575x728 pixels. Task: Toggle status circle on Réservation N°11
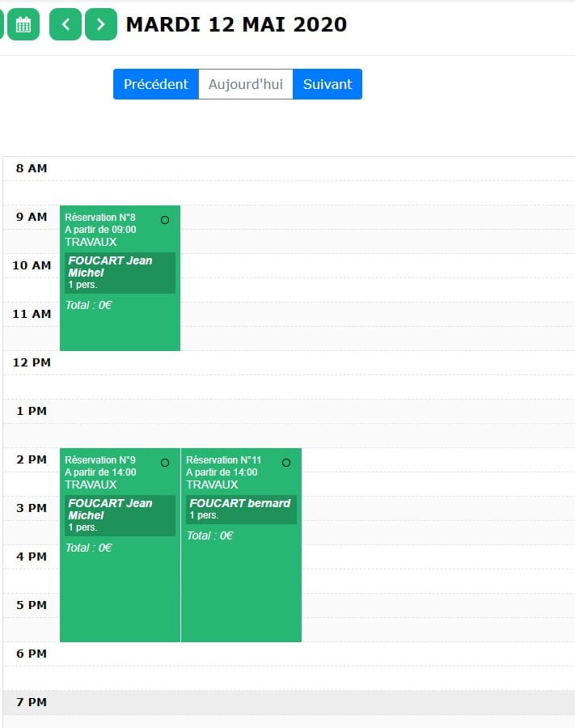pyautogui.click(x=286, y=463)
